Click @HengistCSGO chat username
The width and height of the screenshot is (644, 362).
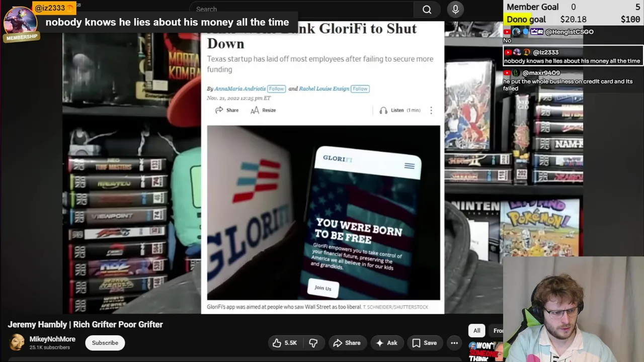tap(570, 32)
